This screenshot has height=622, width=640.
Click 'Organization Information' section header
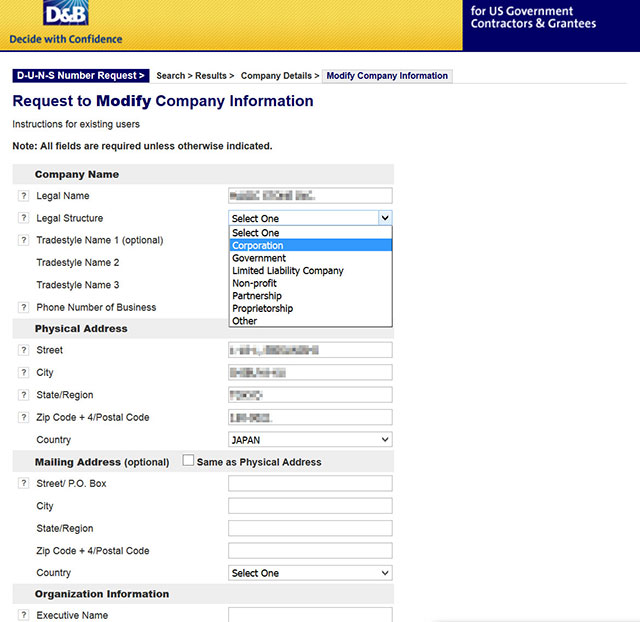click(x=102, y=594)
